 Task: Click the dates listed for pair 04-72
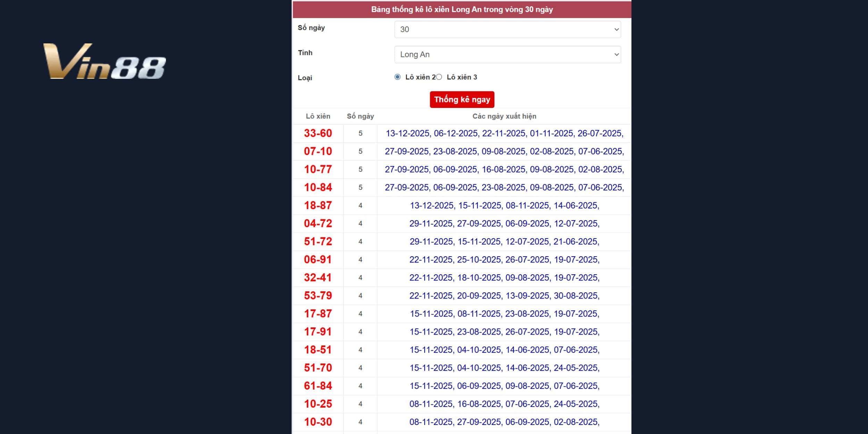pos(504,224)
